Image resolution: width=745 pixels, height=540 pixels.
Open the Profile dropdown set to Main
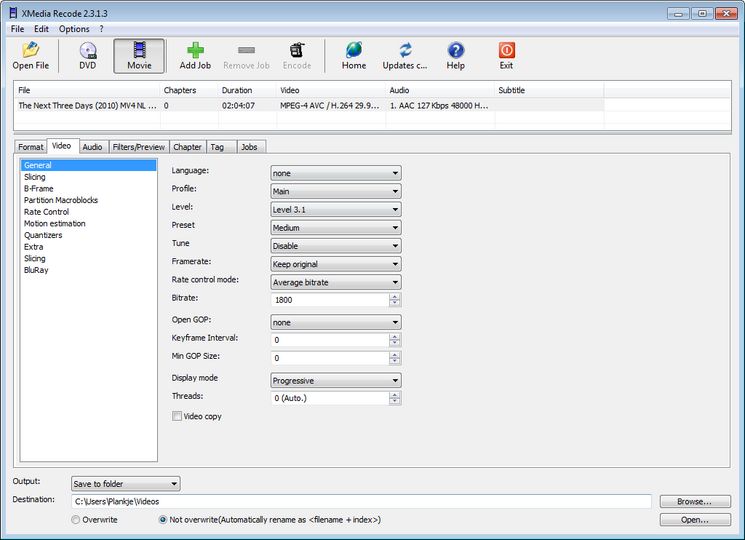[336, 191]
